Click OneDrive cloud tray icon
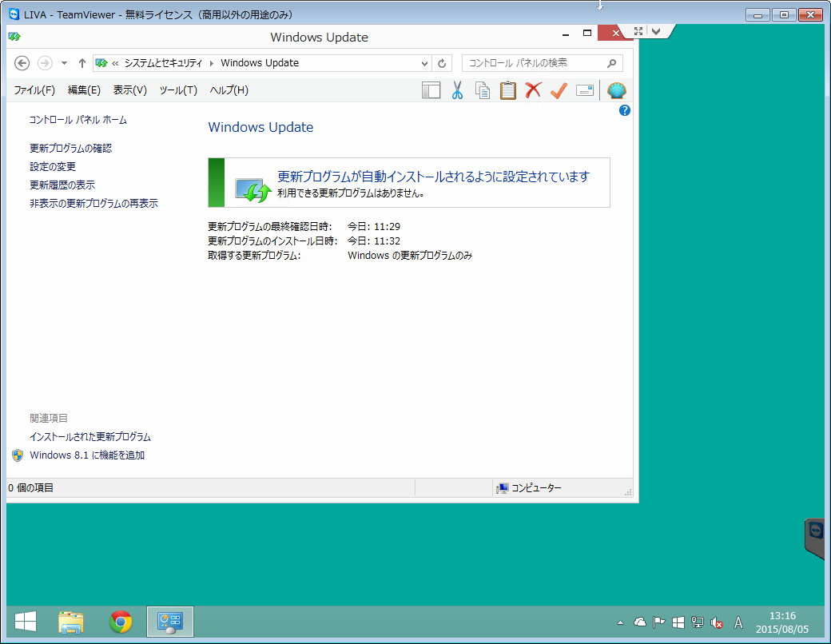The image size is (831, 644). pyautogui.click(x=640, y=622)
